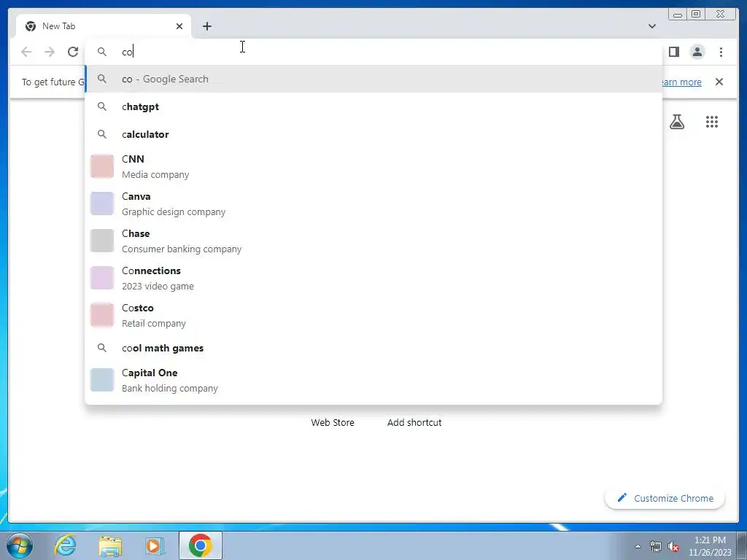Click the Add shortcut button

(414, 422)
